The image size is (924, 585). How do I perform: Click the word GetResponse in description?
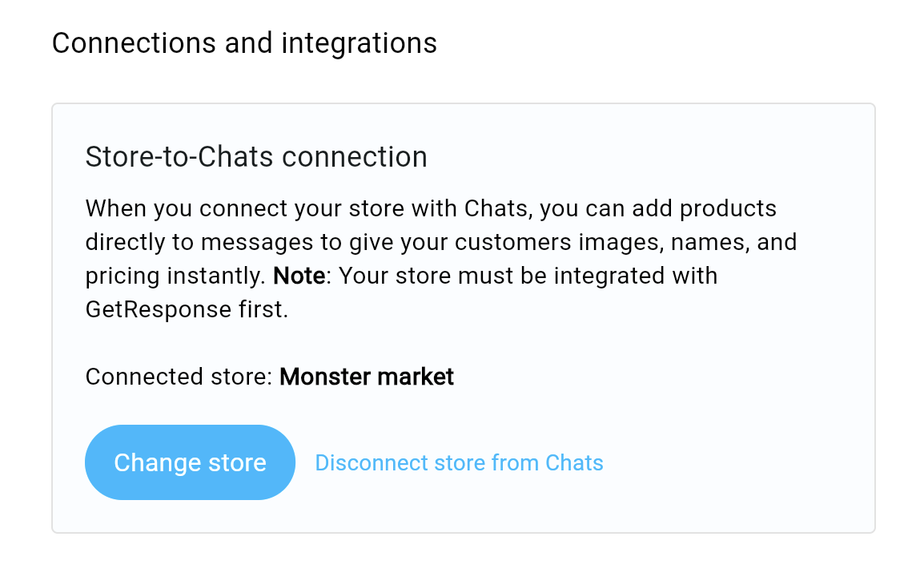tap(159, 309)
